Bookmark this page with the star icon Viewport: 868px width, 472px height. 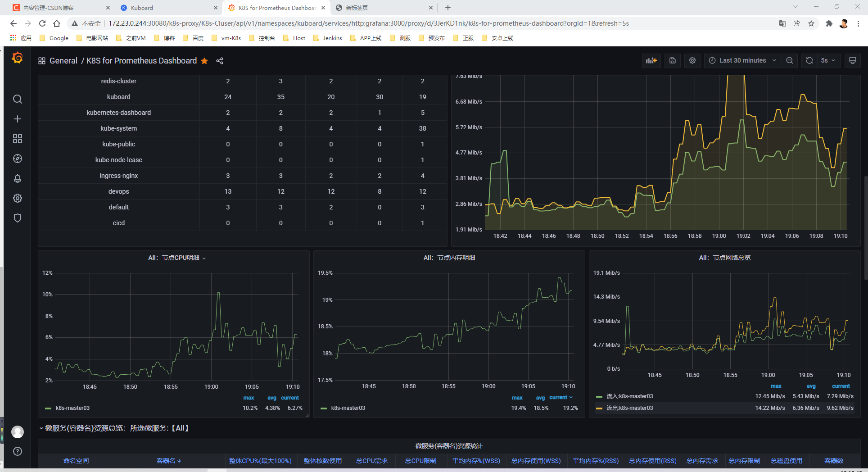811,23
